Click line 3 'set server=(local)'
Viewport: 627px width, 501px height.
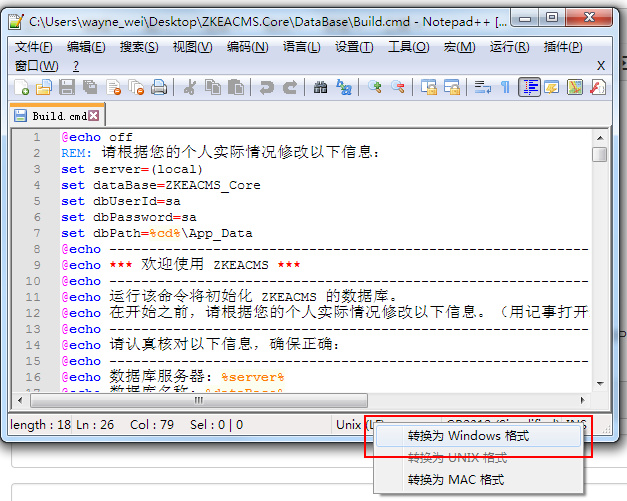[x=132, y=169]
